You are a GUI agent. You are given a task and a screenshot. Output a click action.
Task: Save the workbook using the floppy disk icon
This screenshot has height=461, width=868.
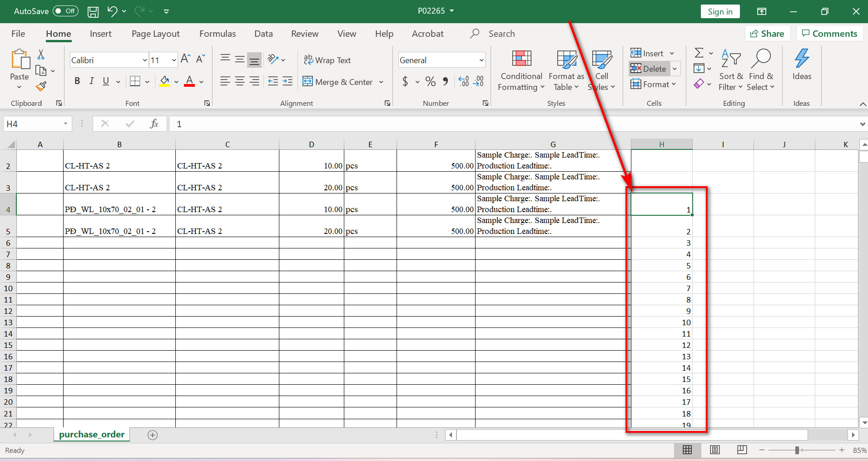tap(93, 11)
